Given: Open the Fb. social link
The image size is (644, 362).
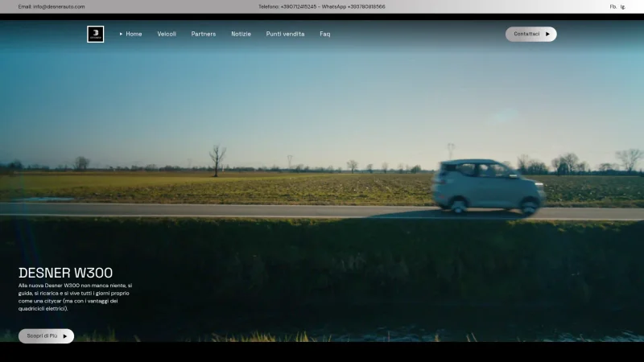Looking at the screenshot, I should pyautogui.click(x=613, y=6).
